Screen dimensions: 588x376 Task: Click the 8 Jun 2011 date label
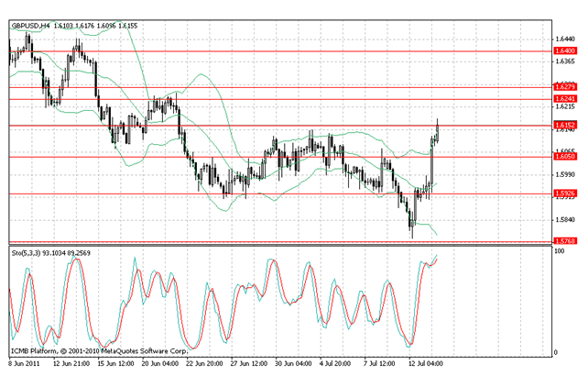24,362
